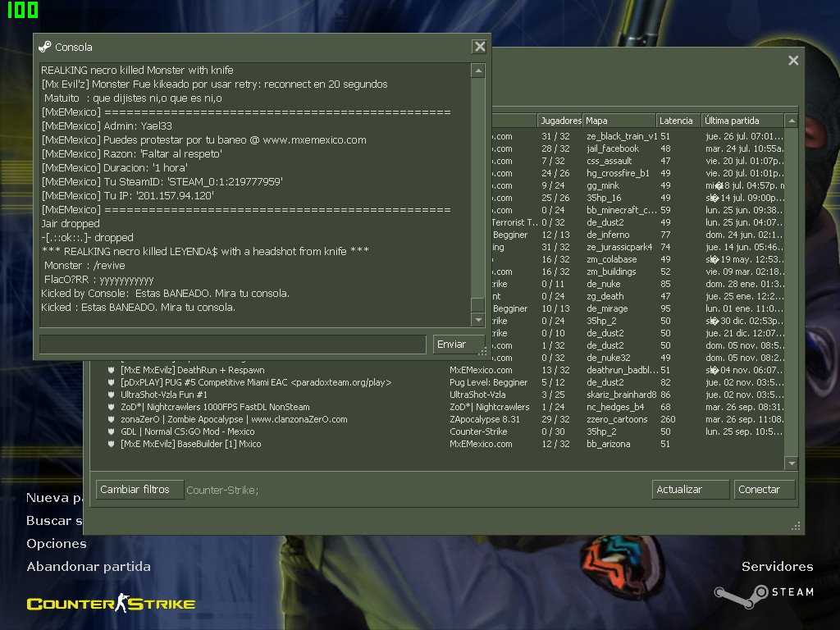Click the down arrow of the server list scrollbar
Viewport: 840px width, 630px height.
(792, 463)
